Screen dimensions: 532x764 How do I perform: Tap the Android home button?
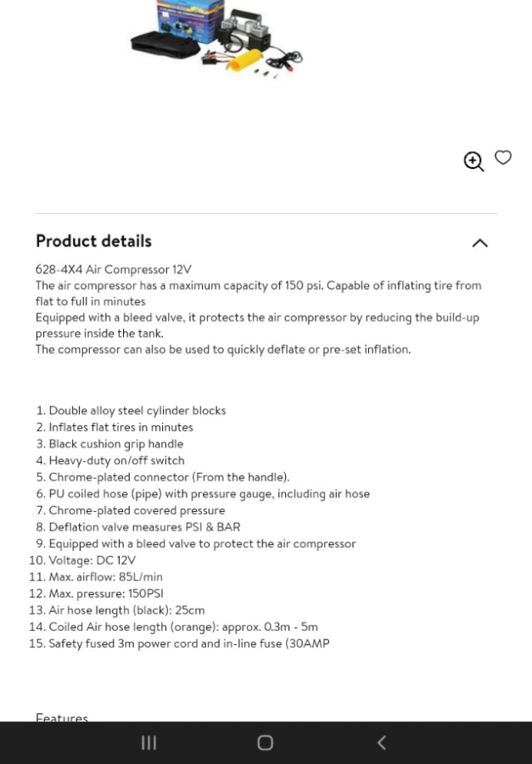coord(265,743)
